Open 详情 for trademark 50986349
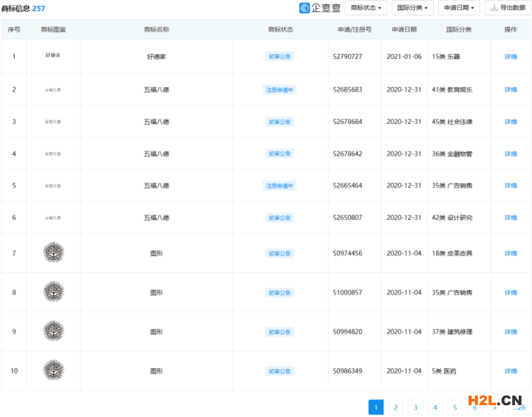Screen dimensions: 532x417 tap(511, 371)
